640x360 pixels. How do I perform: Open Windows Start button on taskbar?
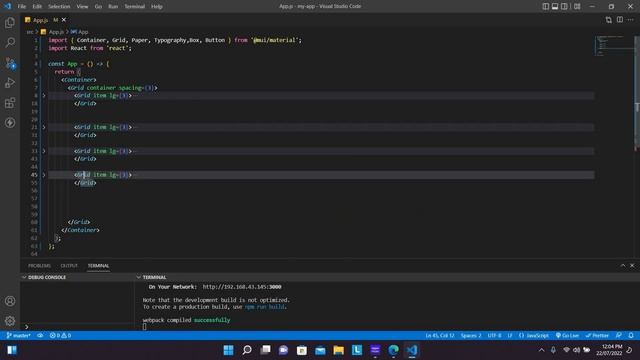(x=229, y=350)
